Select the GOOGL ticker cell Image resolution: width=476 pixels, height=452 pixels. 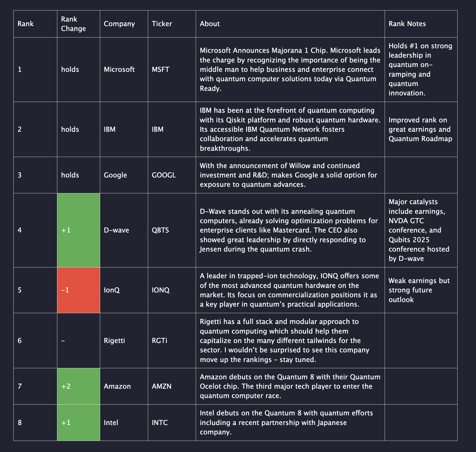(x=164, y=175)
